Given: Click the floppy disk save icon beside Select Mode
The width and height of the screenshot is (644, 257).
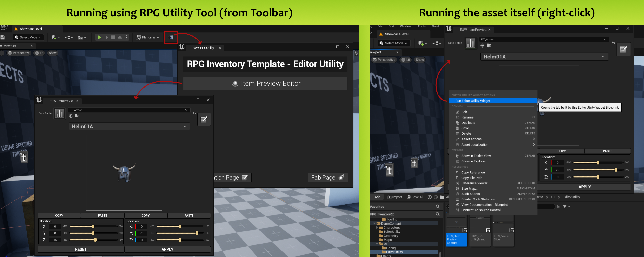Looking at the screenshot, I should click(x=3, y=37).
